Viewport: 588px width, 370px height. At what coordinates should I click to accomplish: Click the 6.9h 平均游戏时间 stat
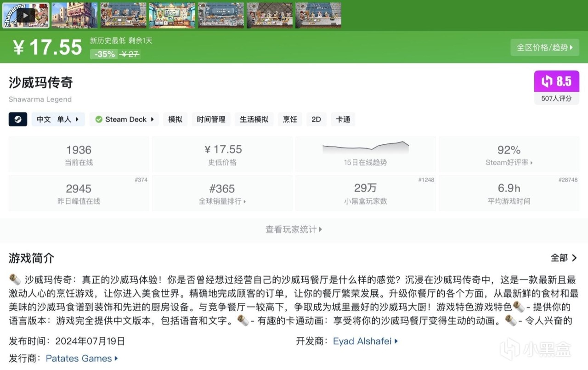click(509, 193)
